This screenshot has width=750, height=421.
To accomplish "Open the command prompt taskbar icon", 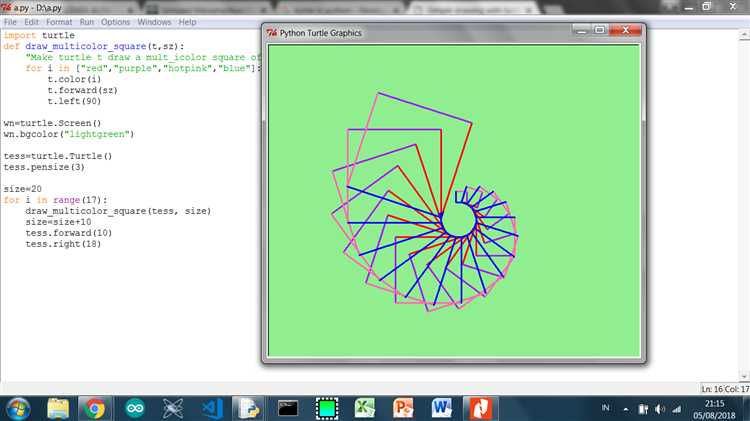I will click(x=288, y=409).
